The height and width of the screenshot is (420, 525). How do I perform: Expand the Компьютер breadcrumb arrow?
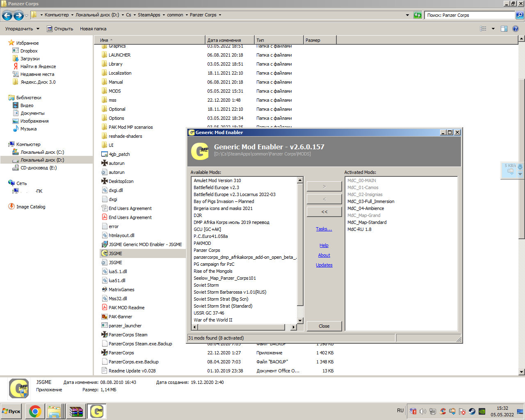coord(72,15)
